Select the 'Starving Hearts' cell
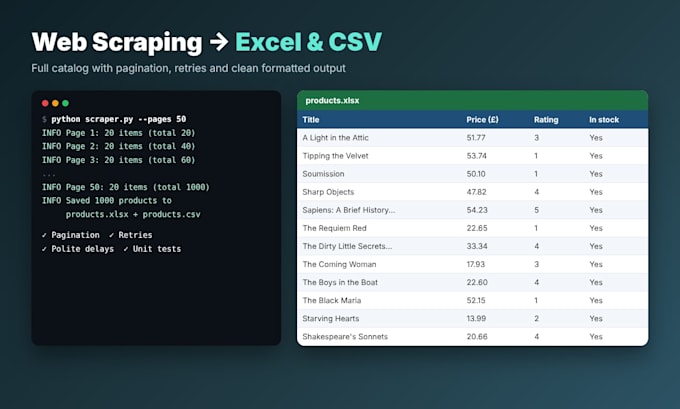This screenshot has width=680, height=409. tap(331, 319)
